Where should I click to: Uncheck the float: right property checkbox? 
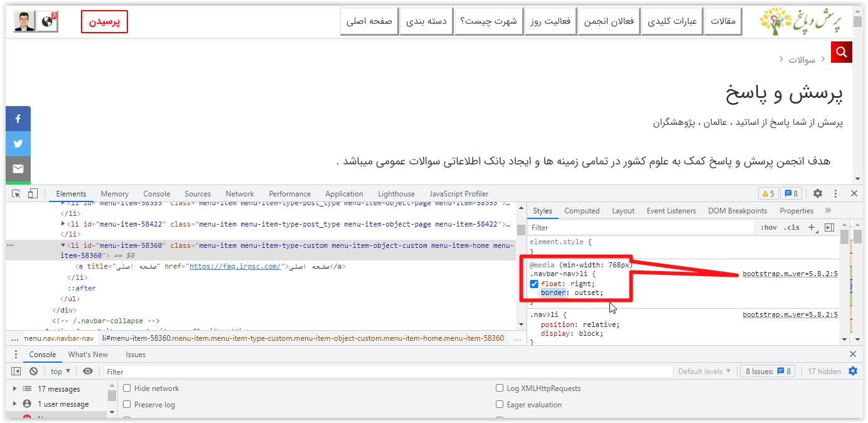tap(534, 284)
